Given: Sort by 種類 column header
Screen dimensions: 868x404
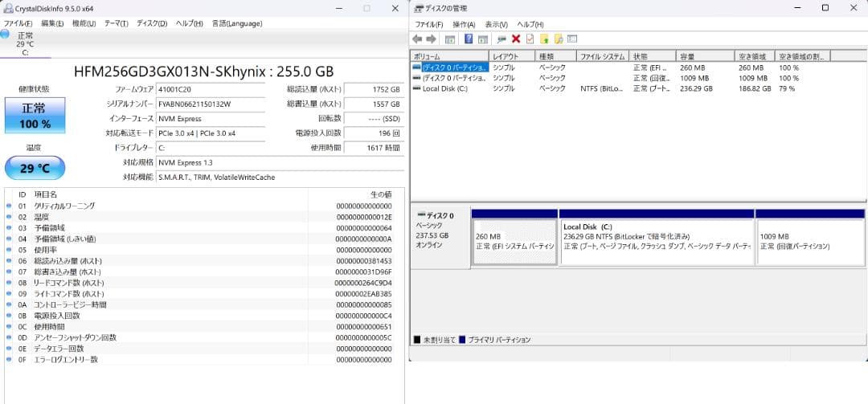Looking at the screenshot, I should pyautogui.click(x=556, y=56).
